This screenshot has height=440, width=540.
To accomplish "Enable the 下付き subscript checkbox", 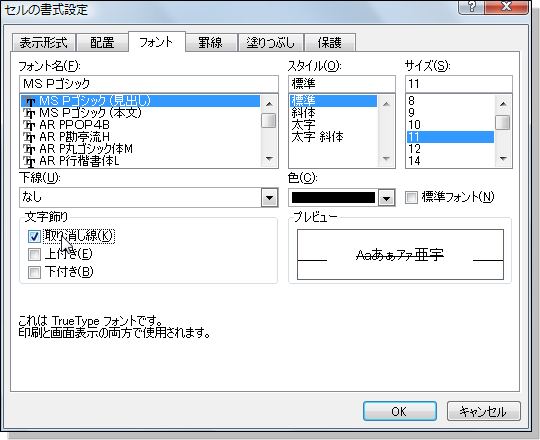I will pos(34,272).
